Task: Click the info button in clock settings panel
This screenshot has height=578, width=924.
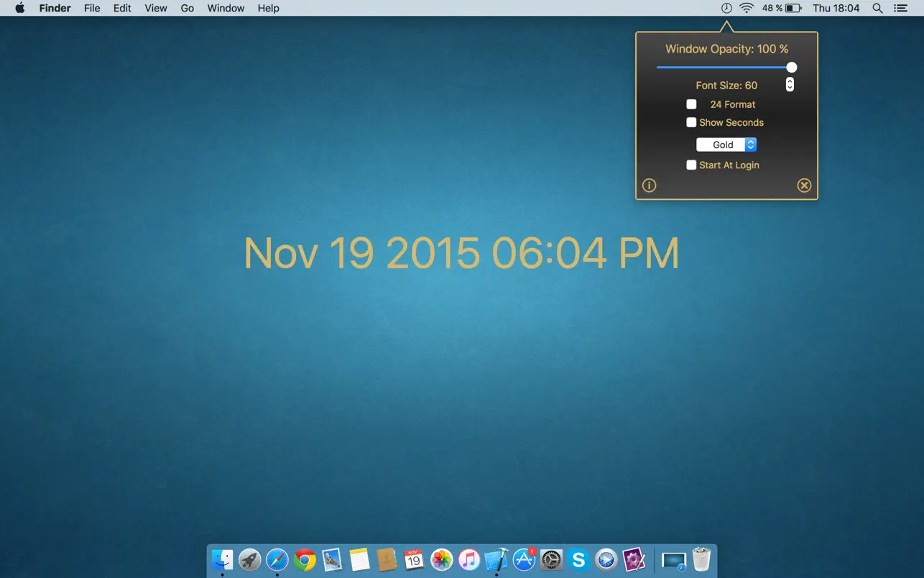Action: tap(649, 185)
